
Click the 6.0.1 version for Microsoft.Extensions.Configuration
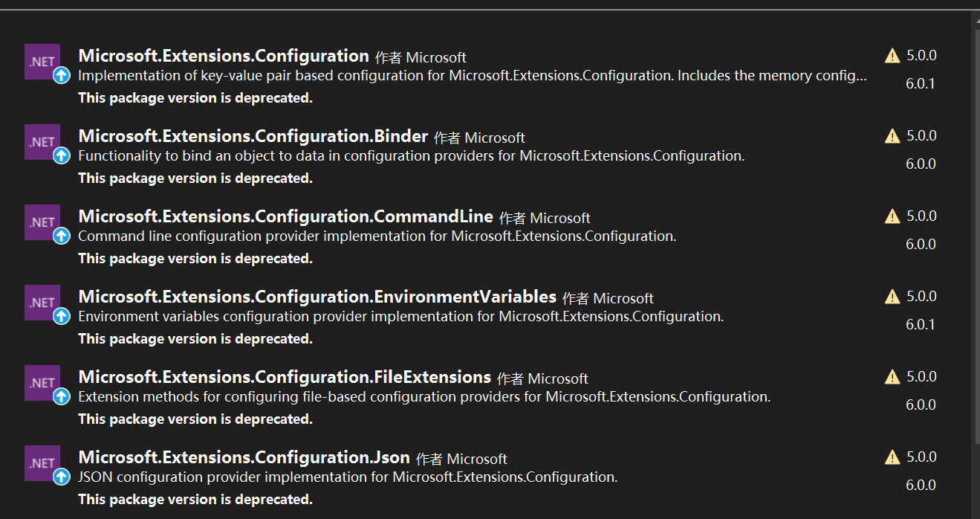click(x=920, y=83)
